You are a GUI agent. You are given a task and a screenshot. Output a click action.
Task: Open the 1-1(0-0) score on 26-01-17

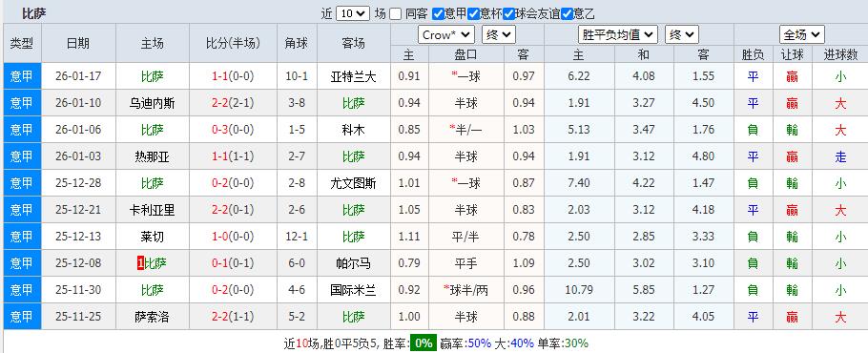click(x=233, y=76)
